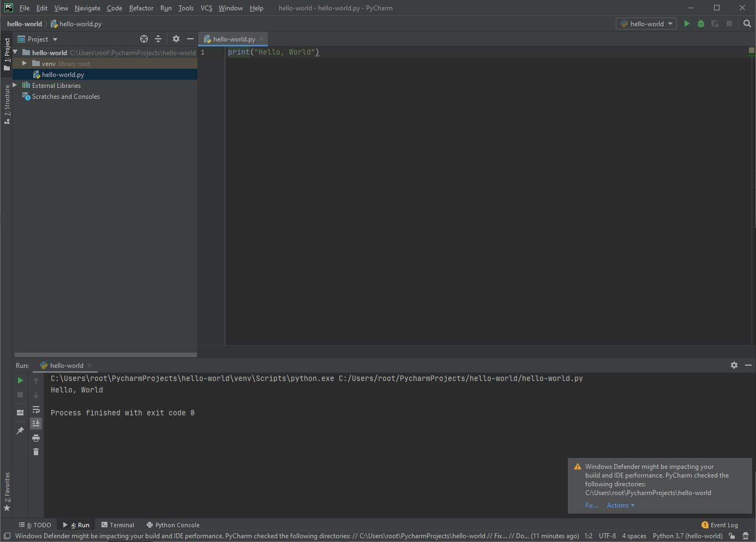Click the Fix link in the Windows Defender notification
Viewport: 756px width, 542px height.
click(x=591, y=505)
